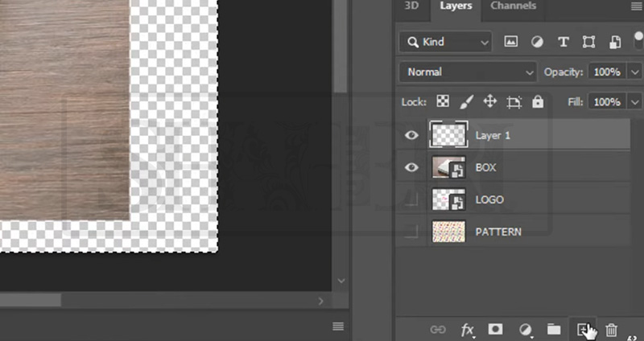Hide Layer 1 with its eye icon
This screenshot has height=341, width=644.
pos(411,135)
